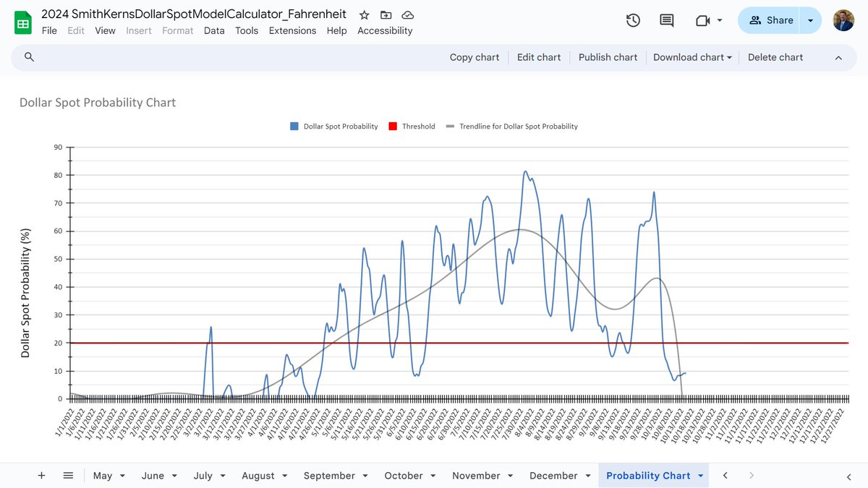Open the Extensions menu

pyautogui.click(x=292, y=30)
